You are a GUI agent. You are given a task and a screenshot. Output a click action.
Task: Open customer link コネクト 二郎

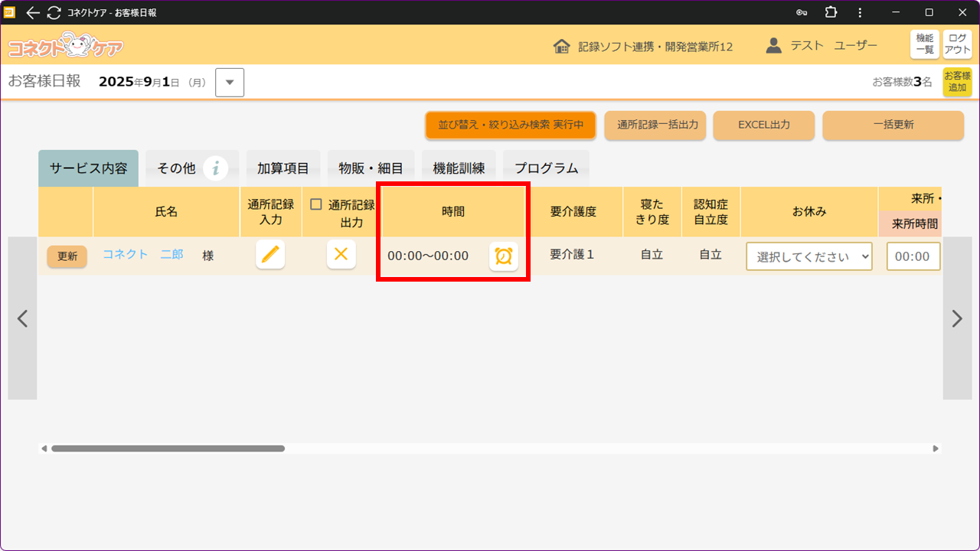pyautogui.click(x=143, y=255)
